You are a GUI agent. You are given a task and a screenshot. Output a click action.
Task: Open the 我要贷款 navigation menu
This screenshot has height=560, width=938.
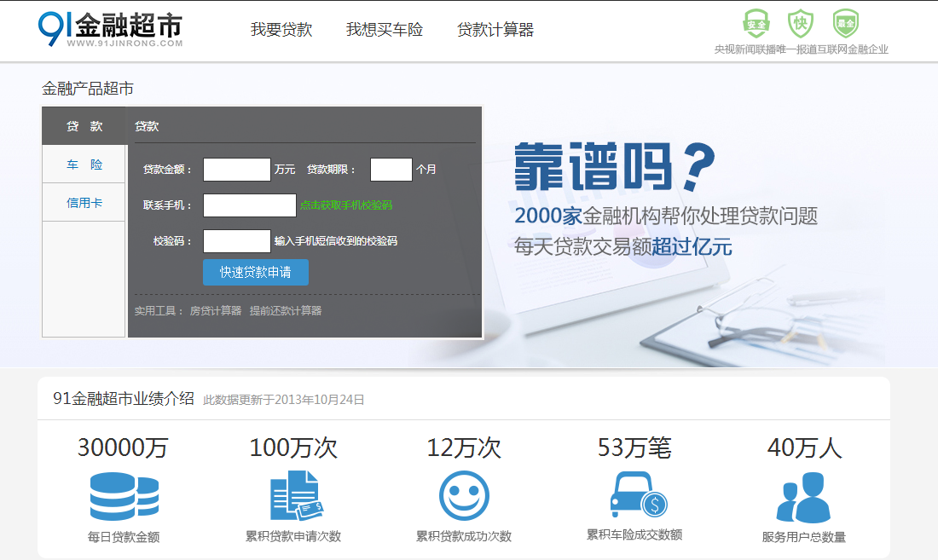pyautogui.click(x=281, y=30)
